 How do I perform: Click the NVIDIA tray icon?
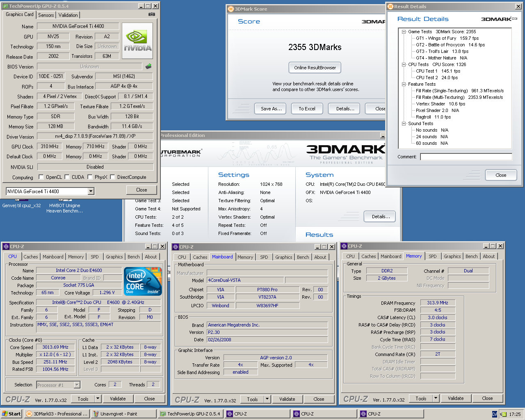coord(503,414)
